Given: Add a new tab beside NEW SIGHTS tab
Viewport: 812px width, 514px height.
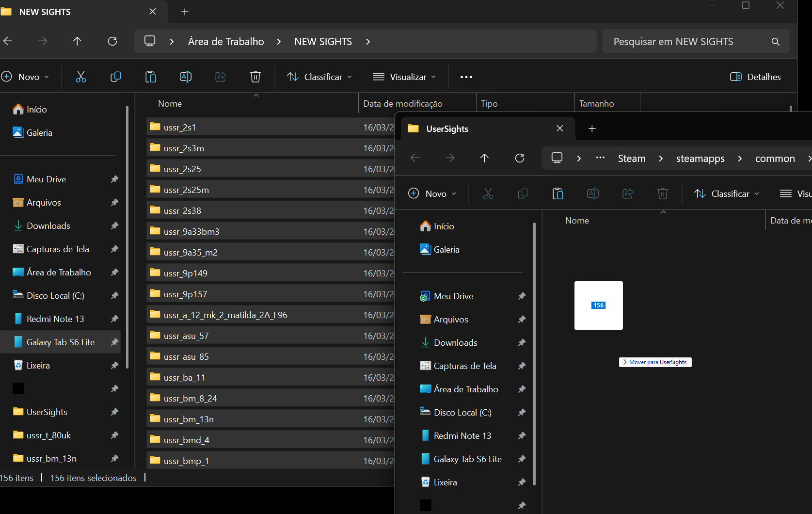Looking at the screenshot, I should point(185,12).
